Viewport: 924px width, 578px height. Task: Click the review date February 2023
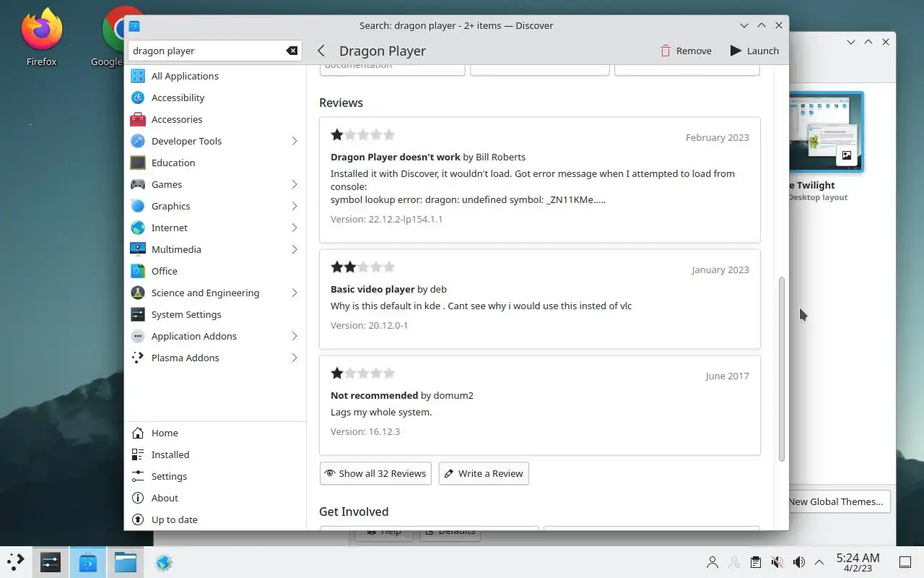(717, 137)
